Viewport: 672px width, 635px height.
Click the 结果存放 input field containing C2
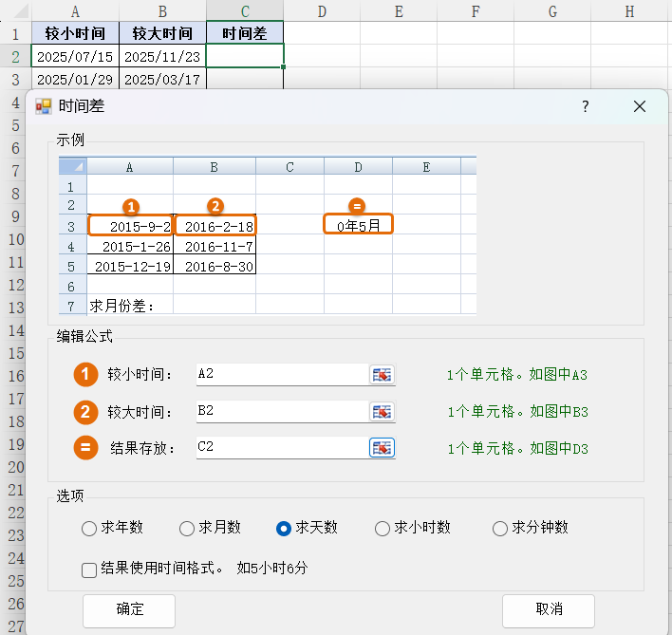tap(281, 448)
